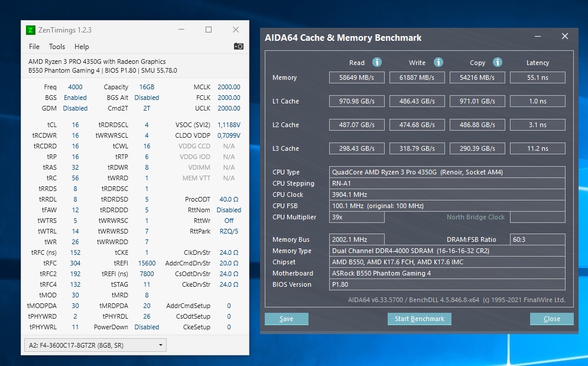The height and width of the screenshot is (366, 588).
Task: Minimize the ZenTimings window
Action: pyautogui.click(x=181, y=30)
